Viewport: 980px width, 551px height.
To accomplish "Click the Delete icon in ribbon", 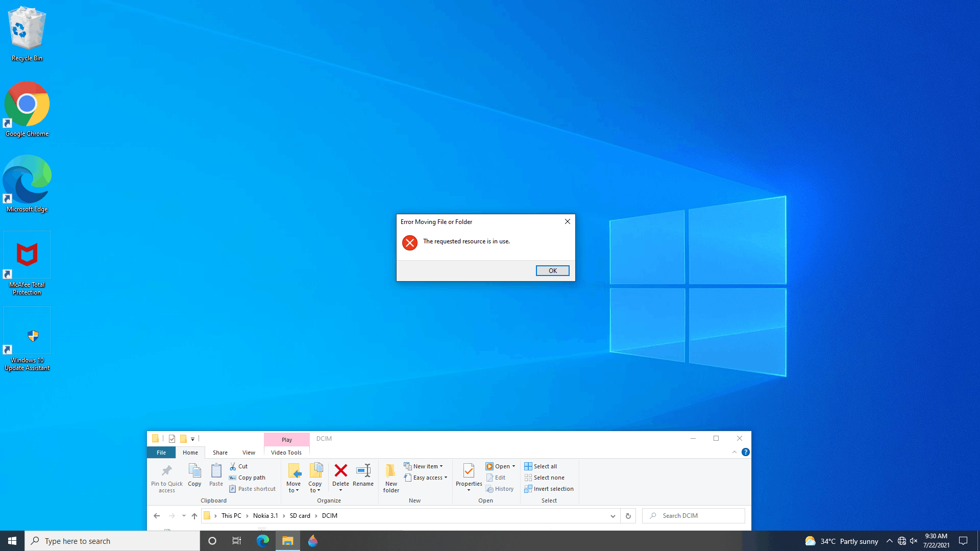I will 340,470.
